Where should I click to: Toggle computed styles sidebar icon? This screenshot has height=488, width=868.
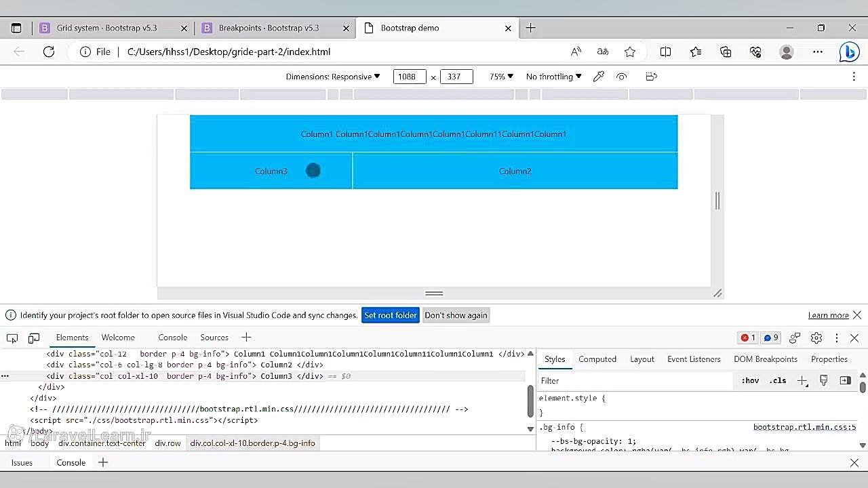tap(845, 381)
